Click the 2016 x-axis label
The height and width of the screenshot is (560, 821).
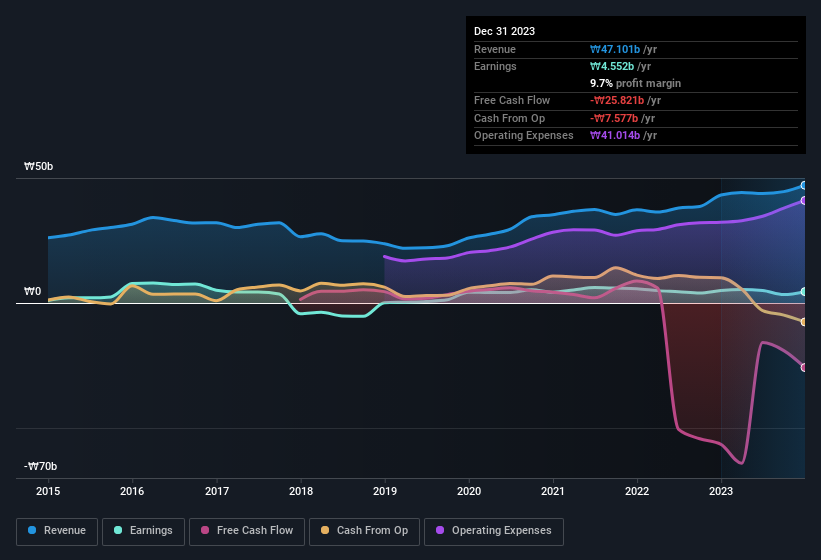click(x=132, y=491)
